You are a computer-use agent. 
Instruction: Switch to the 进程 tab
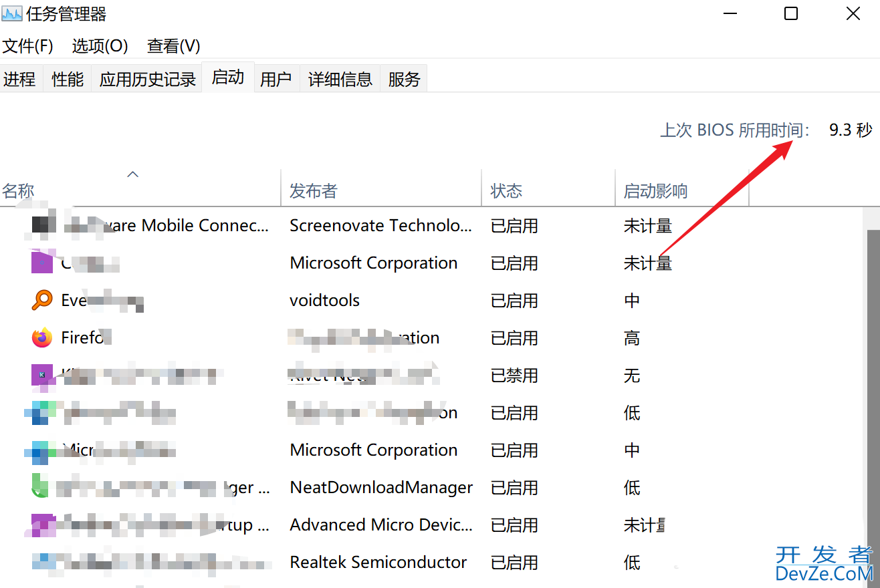click(x=20, y=80)
